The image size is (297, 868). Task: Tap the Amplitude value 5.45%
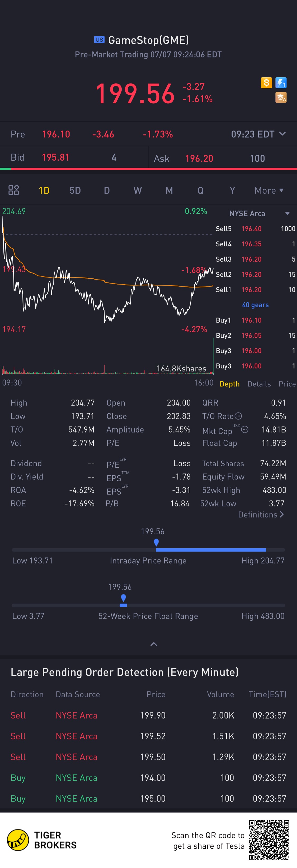(x=179, y=429)
